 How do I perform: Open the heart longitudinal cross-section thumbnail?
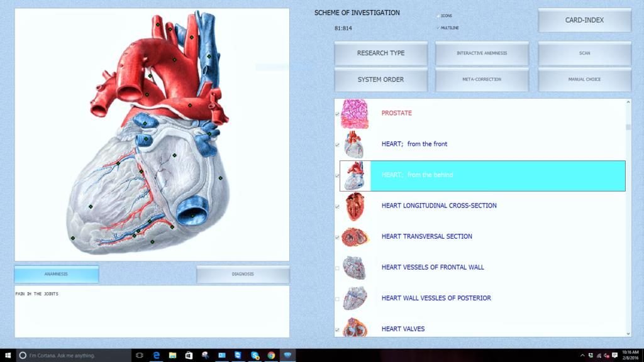[354, 206]
